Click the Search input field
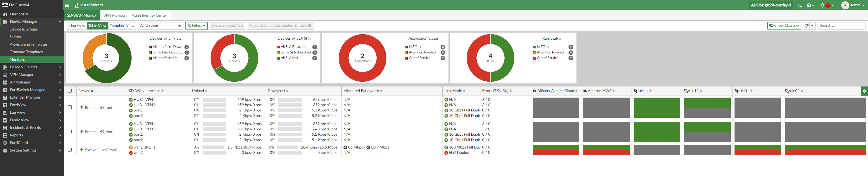Screen dimensions: 868x176 pyautogui.click(x=841, y=25)
